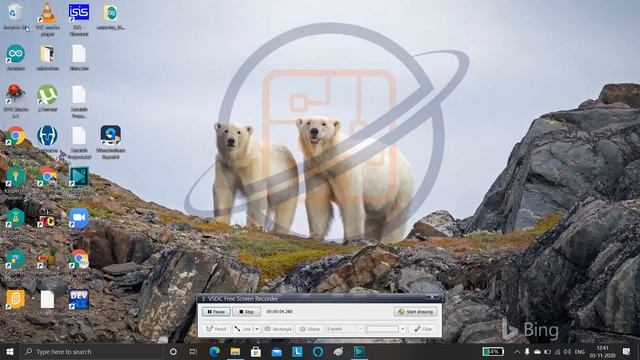Open the Zoom desktop shortcut

click(79, 218)
